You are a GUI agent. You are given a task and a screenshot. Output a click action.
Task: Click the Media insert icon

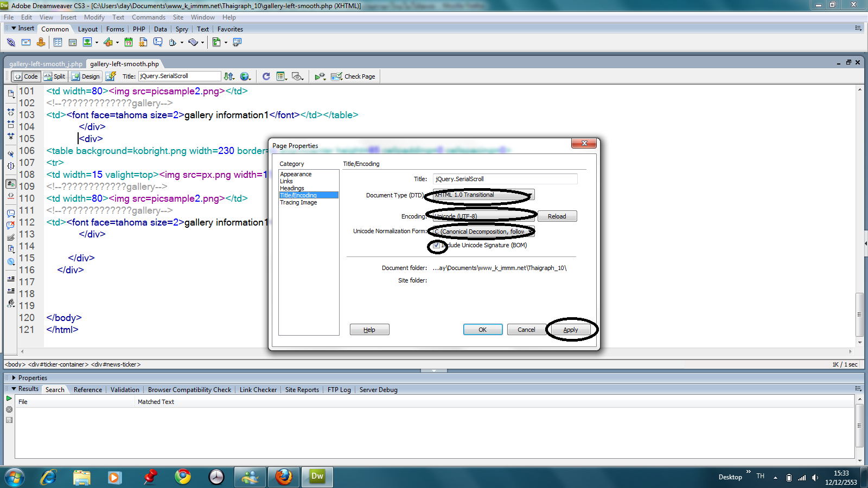click(108, 42)
